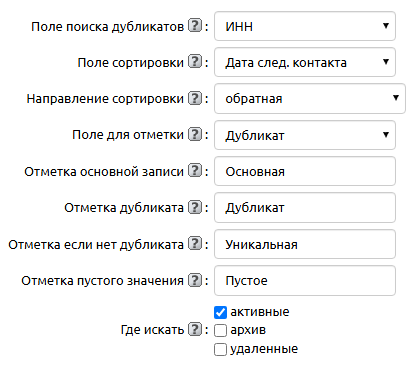
Task: Click help icon next to Поле для отметки
Action: click(195, 134)
